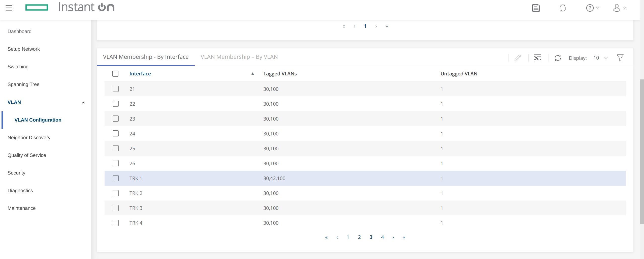Click the filter funnel icon
The height and width of the screenshot is (259, 644).
(620, 58)
